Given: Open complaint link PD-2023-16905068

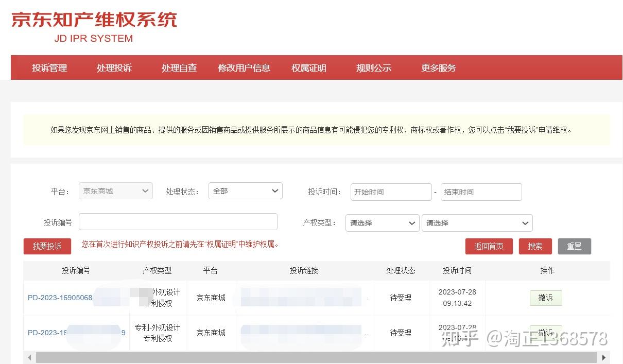Looking at the screenshot, I should pyautogui.click(x=60, y=298).
